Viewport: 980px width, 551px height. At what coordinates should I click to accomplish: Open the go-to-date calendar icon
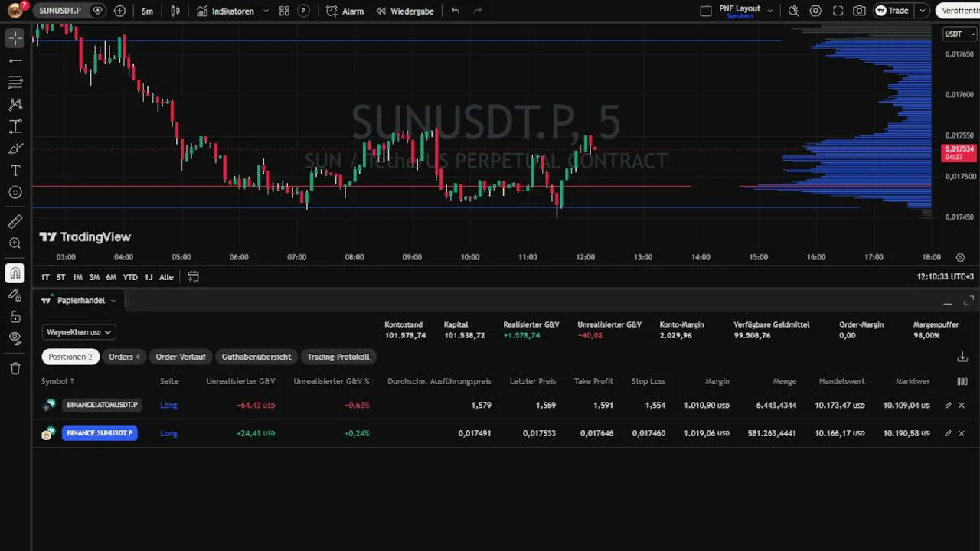[193, 277]
